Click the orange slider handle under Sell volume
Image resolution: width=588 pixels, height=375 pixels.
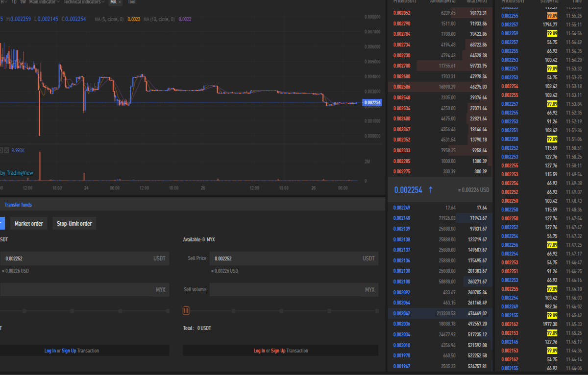click(x=186, y=310)
